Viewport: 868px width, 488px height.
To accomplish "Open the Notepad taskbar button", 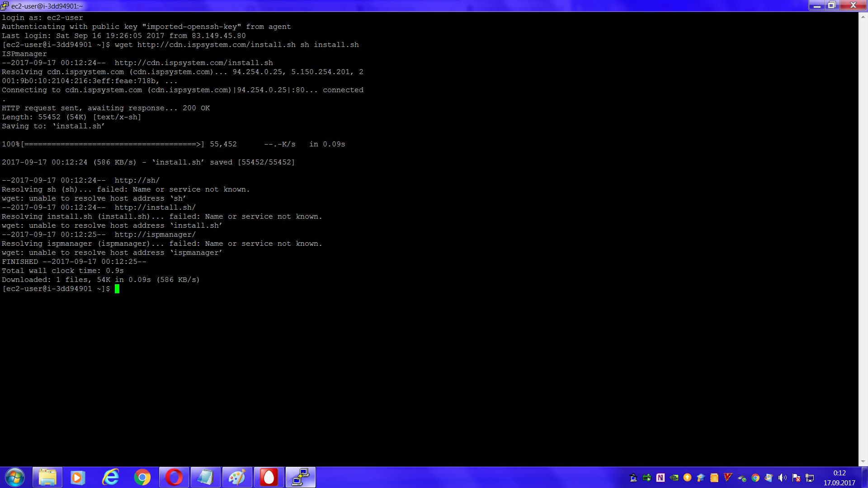I will pos(205,477).
